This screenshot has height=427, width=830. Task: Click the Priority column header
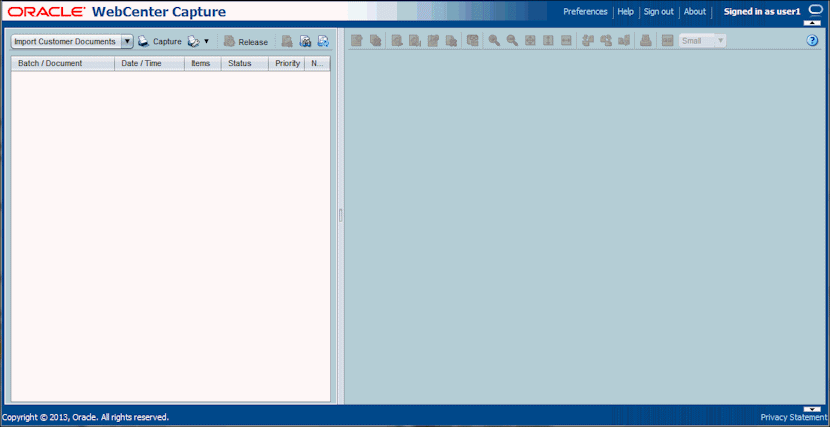[286, 63]
